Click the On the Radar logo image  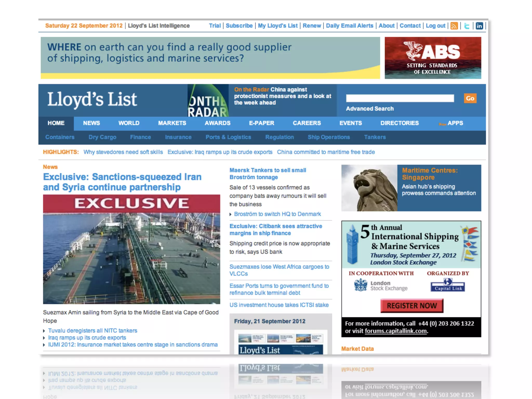[208, 101]
